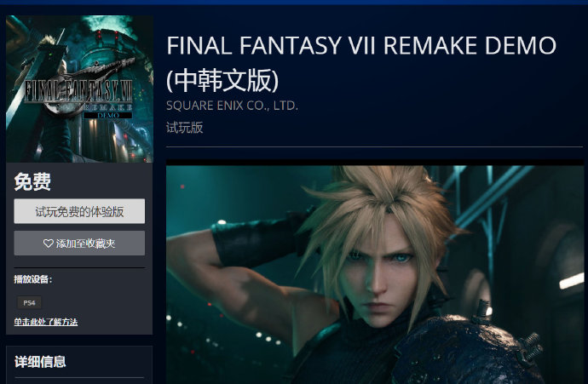Click the FINAL FANTASY VII REMAKE DEMO title

point(361,45)
